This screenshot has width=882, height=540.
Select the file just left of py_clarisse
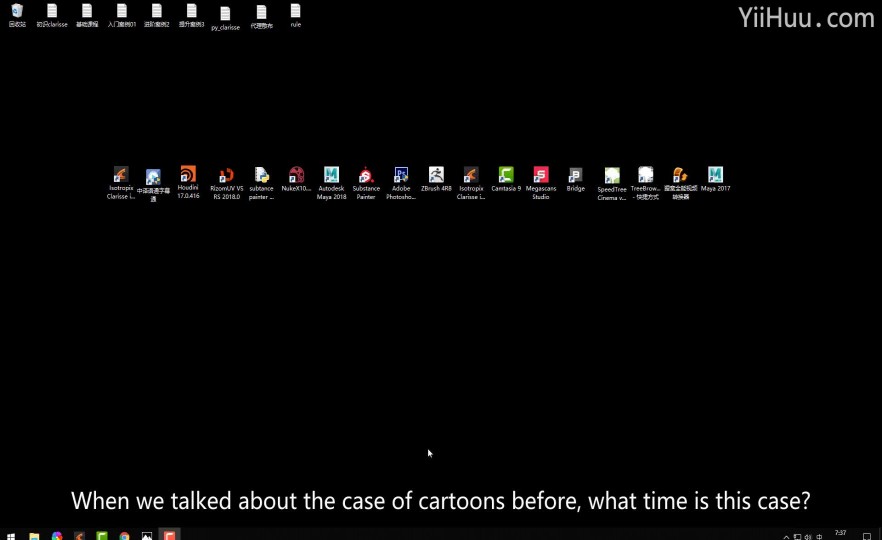(191, 15)
